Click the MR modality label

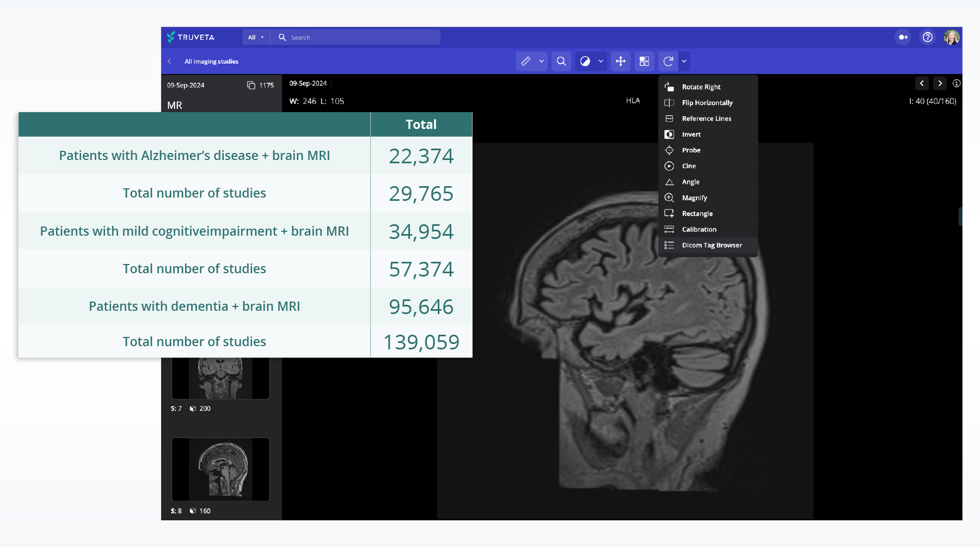point(175,105)
